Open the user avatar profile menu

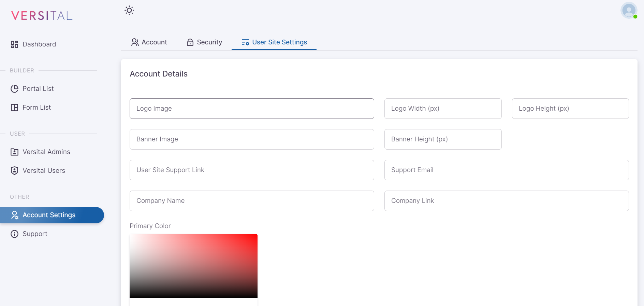coord(629,10)
